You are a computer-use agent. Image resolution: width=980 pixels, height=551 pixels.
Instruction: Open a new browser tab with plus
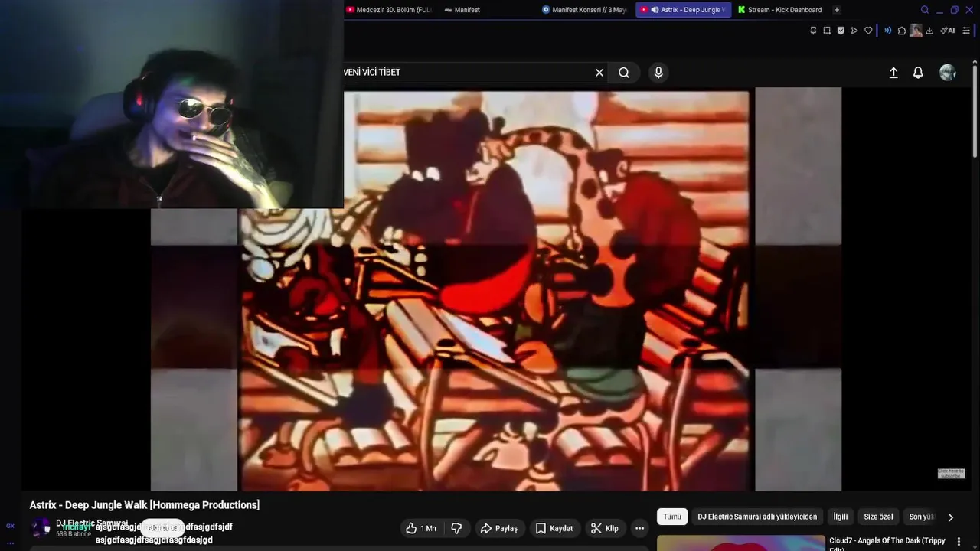click(x=837, y=10)
